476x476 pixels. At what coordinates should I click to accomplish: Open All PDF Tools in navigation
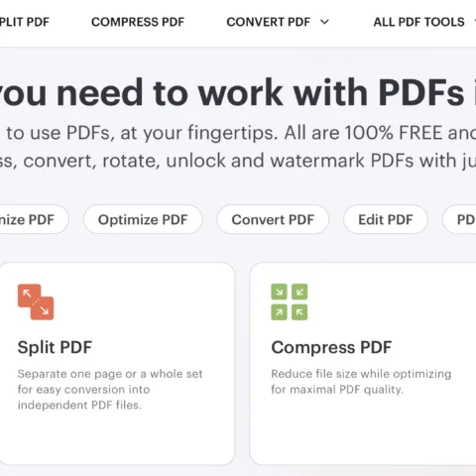(418, 22)
